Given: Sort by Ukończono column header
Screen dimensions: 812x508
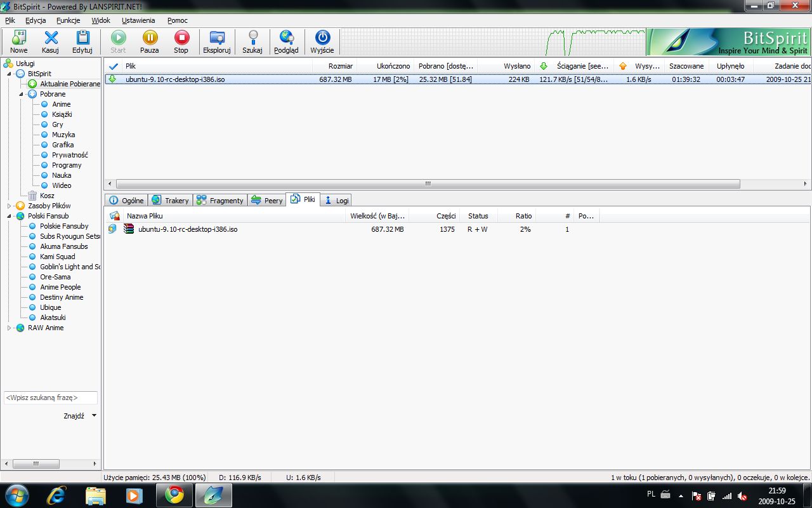Looking at the screenshot, I should tap(385, 66).
